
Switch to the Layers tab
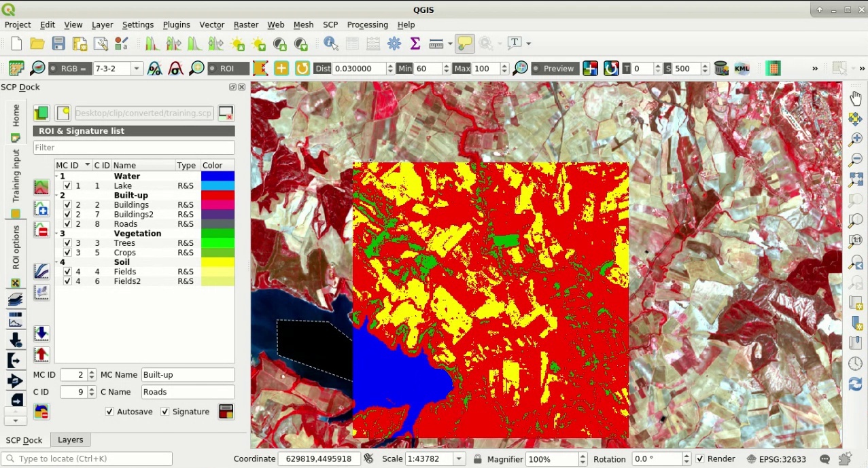(x=70, y=439)
